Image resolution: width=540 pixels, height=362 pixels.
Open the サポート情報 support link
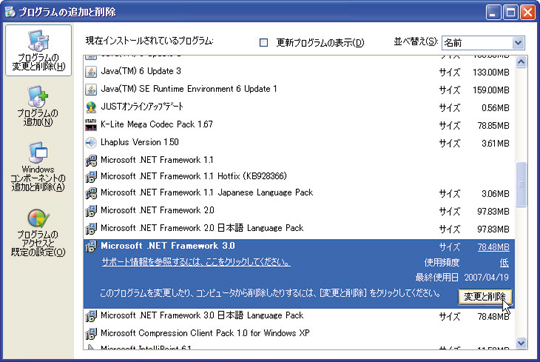pos(196,262)
